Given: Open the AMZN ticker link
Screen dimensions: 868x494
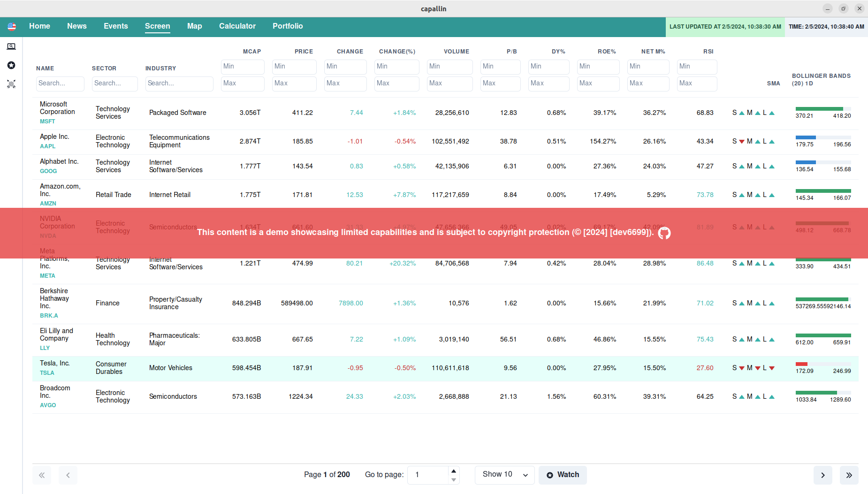Looking at the screenshot, I should click(48, 204).
